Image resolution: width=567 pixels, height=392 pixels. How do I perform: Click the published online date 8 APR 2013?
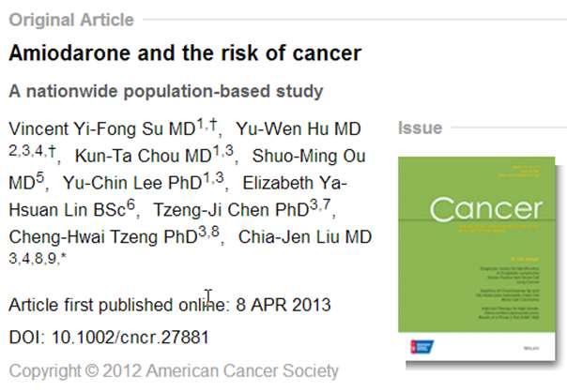[x=283, y=305]
